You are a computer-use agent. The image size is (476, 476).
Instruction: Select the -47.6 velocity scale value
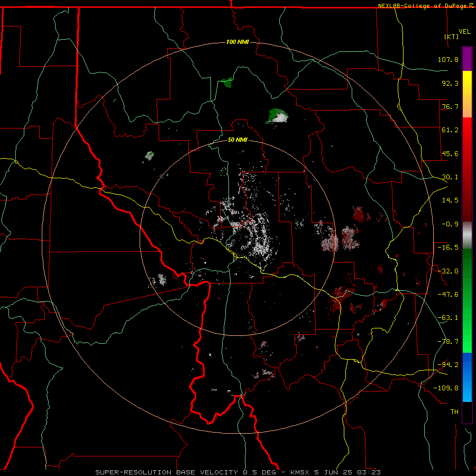(x=448, y=295)
